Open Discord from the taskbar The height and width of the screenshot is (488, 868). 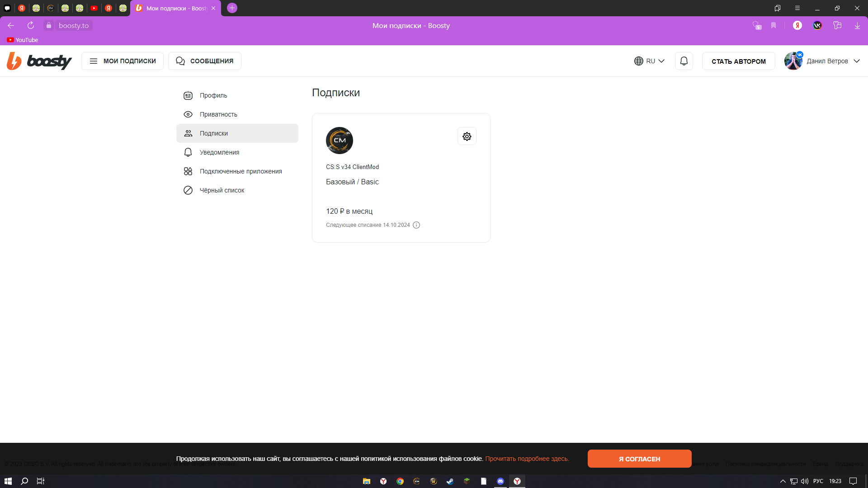pos(500,481)
